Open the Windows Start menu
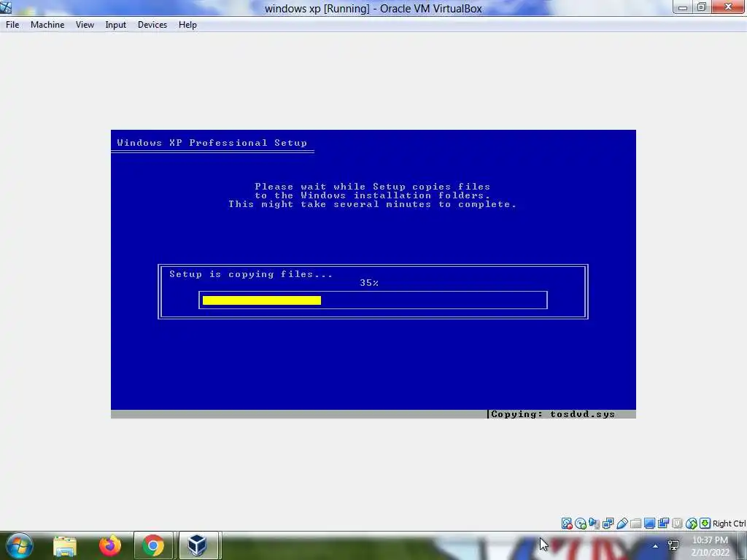 [19, 545]
